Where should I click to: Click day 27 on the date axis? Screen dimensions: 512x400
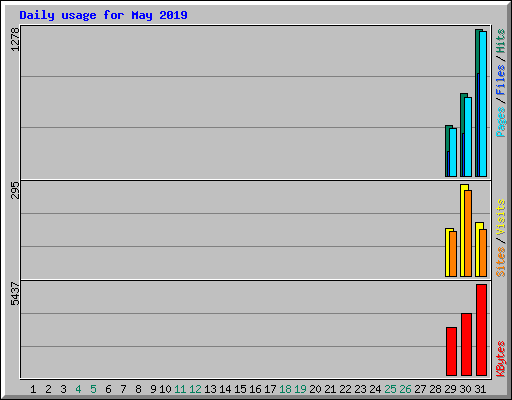pos(420,389)
